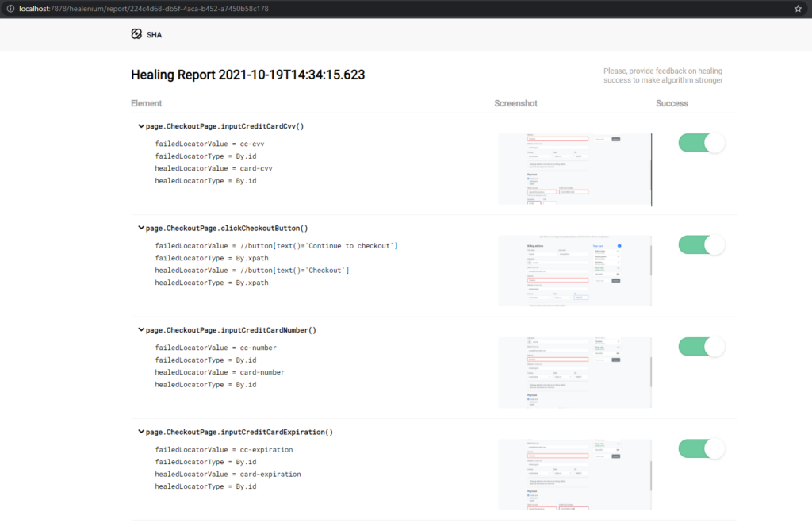
Task: Toggle success switch for inputCreditCardExpiration
Action: 701,448
